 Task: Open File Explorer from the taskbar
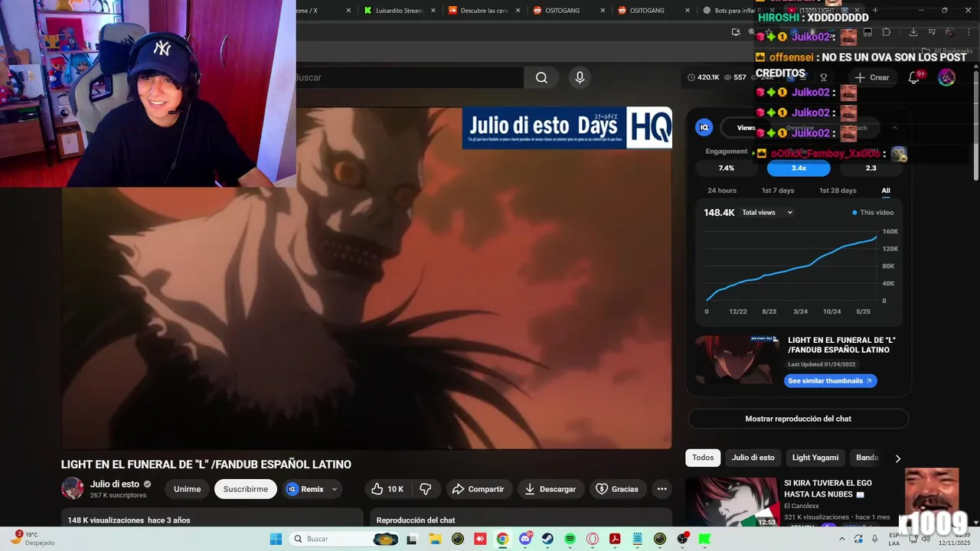point(435,539)
